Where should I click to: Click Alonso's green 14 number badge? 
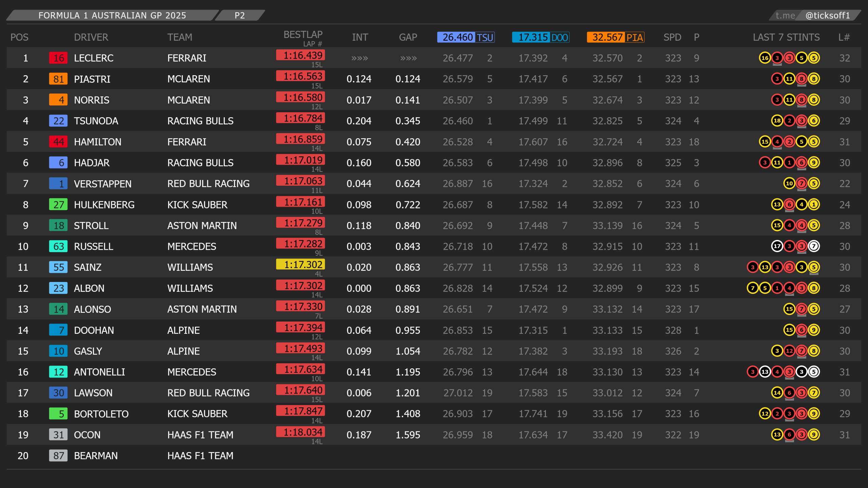click(58, 309)
